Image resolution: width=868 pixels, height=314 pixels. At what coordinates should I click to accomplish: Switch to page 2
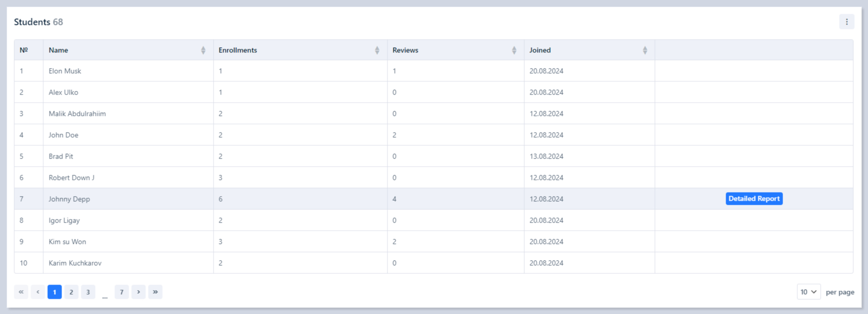pyautogui.click(x=71, y=292)
